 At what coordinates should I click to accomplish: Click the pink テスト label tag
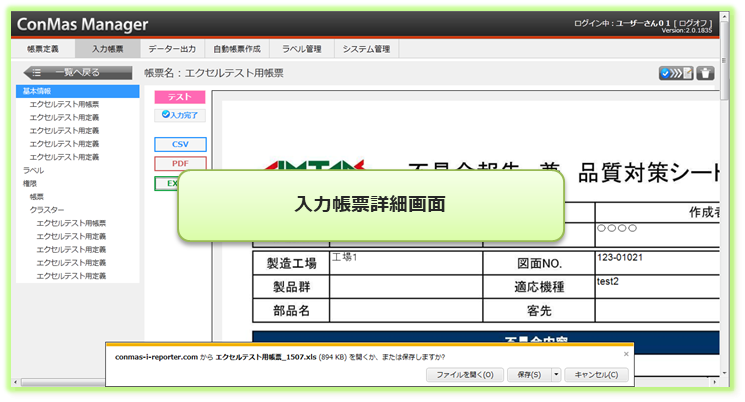click(180, 97)
